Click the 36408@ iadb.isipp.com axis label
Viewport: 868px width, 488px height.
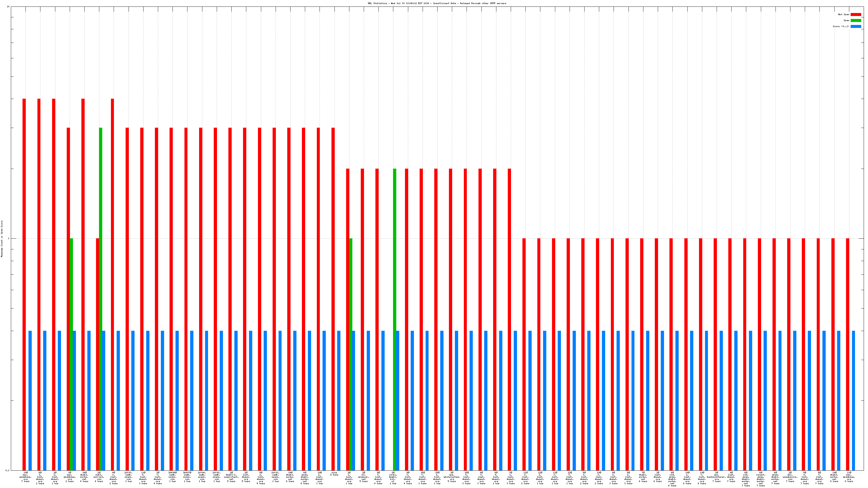173,477
